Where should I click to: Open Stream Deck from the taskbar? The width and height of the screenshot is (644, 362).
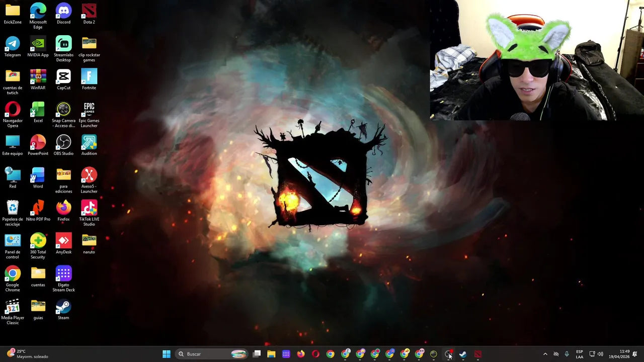coord(286,354)
